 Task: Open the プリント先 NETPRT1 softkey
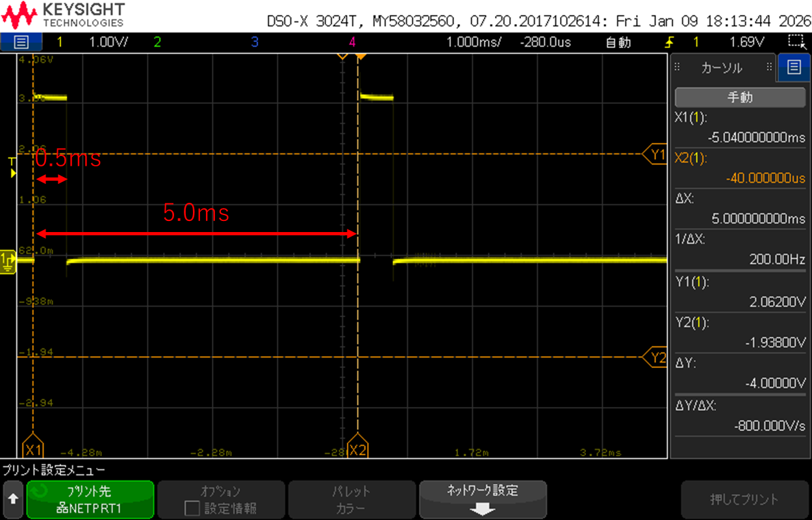(x=90, y=499)
